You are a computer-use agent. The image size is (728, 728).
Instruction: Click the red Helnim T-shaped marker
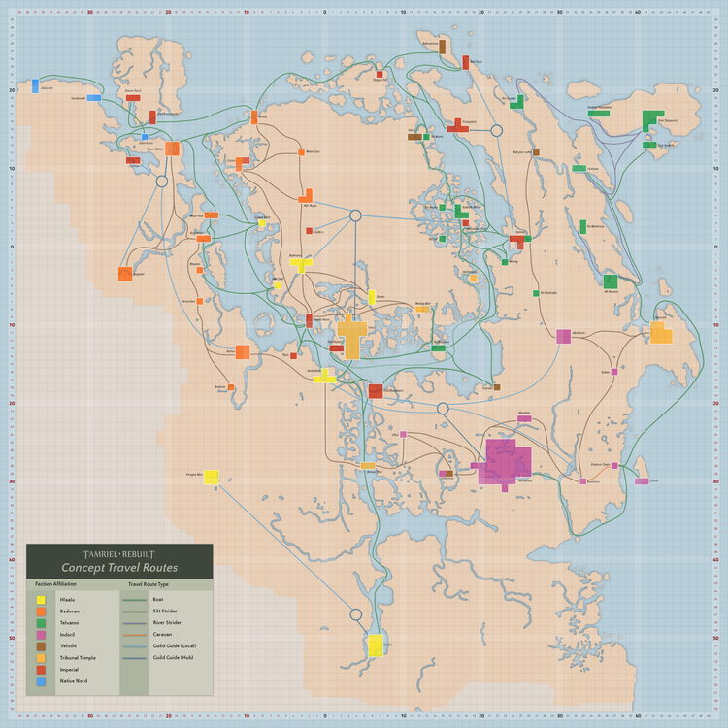click(x=517, y=242)
